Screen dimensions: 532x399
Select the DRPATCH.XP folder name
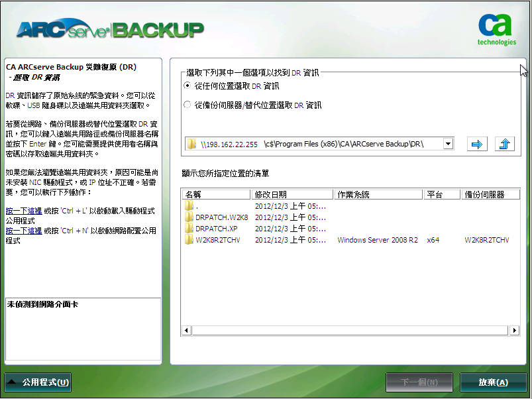coord(217,229)
